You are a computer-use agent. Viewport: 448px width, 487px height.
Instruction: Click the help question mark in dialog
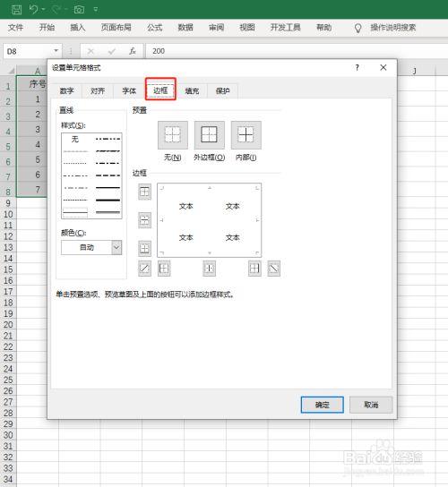click(x=358, y=67)
